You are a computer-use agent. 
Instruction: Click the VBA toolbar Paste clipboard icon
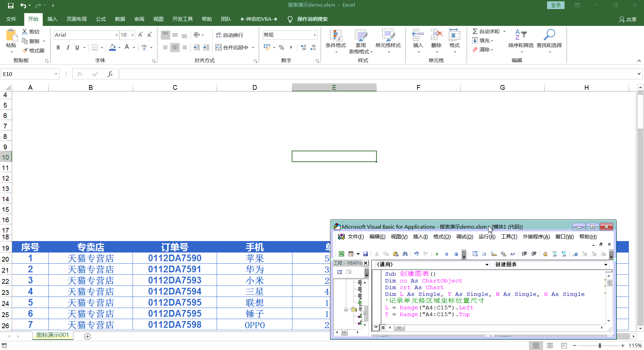click(395, 254)
